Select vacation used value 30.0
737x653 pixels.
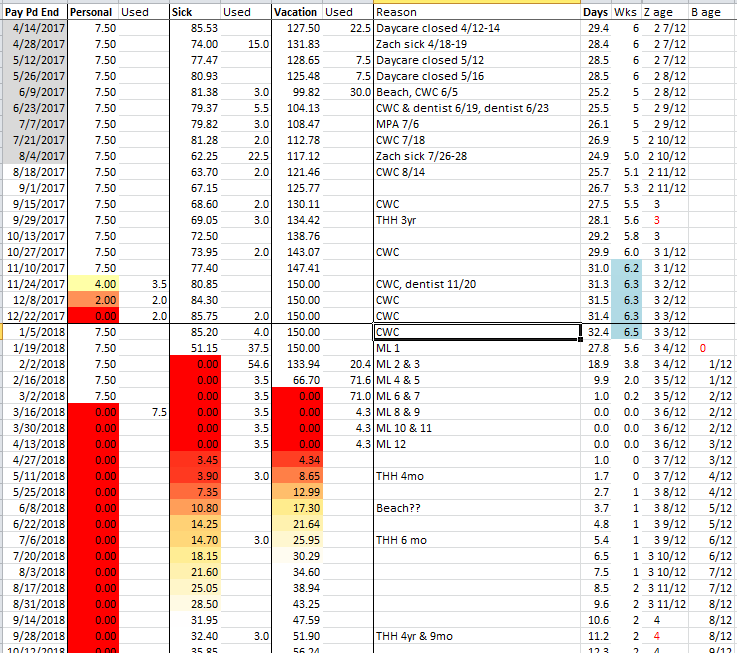348,92
